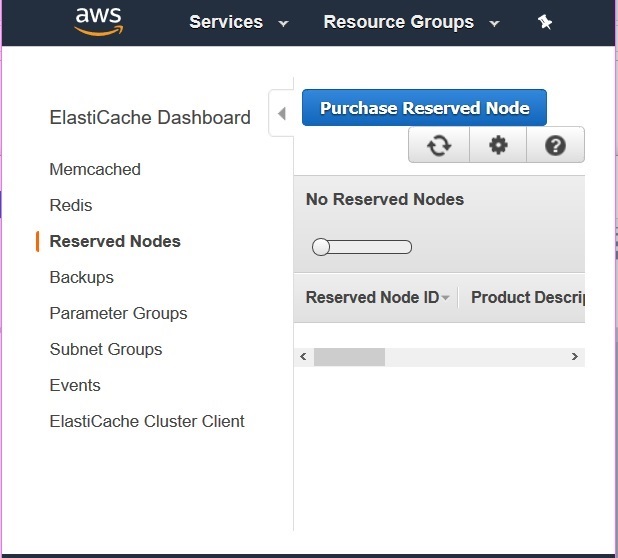Refresh the reserved nodes list
The width and height of the screenshot is (618, 558).
tap(438, 145)
